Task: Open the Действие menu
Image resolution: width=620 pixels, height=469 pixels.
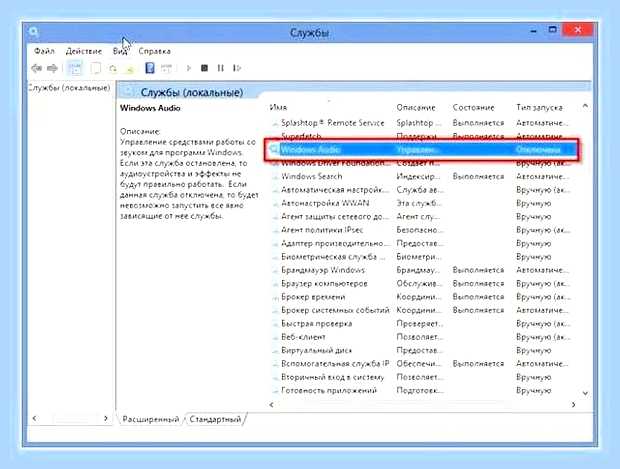Action: (x=84, y=51)
